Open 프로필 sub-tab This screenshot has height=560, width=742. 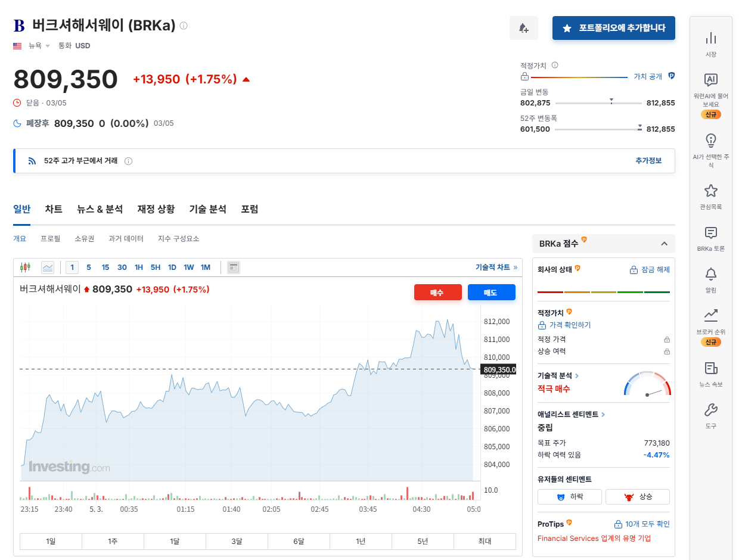[x=51, y=238]
